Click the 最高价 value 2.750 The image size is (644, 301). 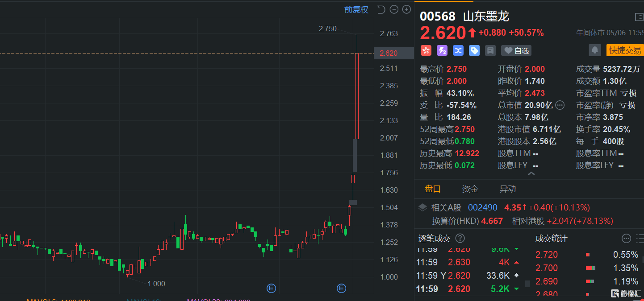[456, 69]
